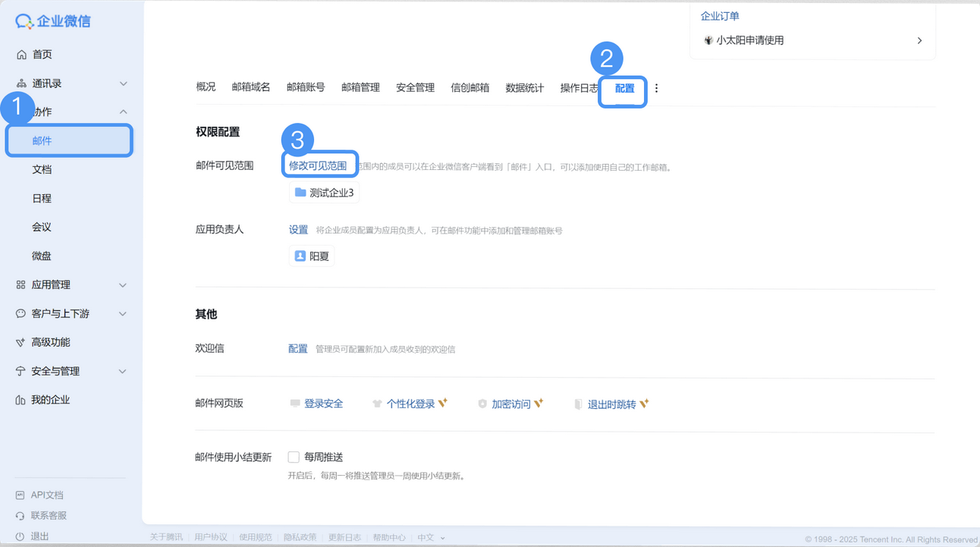Image resolution: width=980 pixels, height=547 pixels.
Task: Collapse the 协作 sidebar section
Action: coord(123,111)
